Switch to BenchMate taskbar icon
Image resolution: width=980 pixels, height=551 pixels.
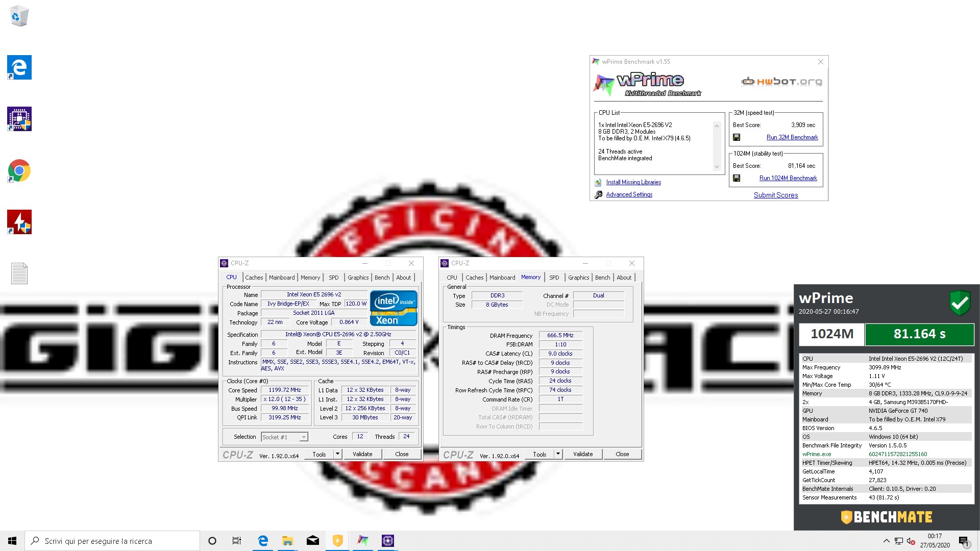(x=338, y=541)
